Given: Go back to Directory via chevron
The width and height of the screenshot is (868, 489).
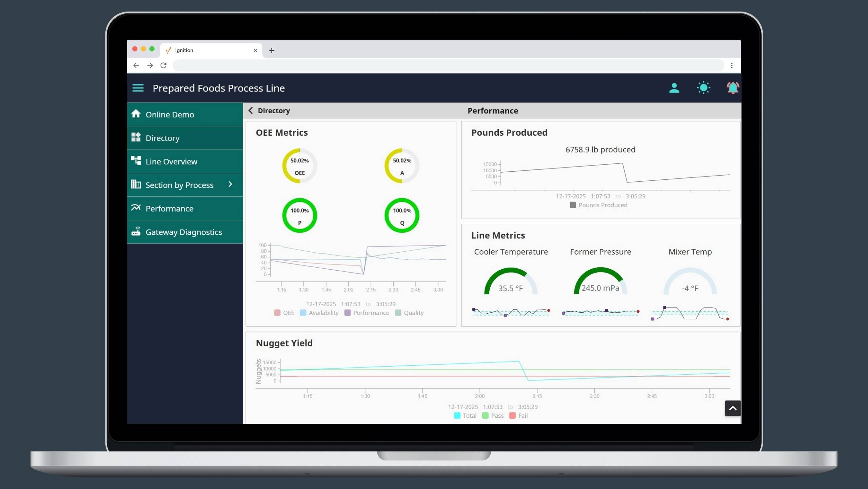Looking at the screenshot, I should (x=251, y=111).
